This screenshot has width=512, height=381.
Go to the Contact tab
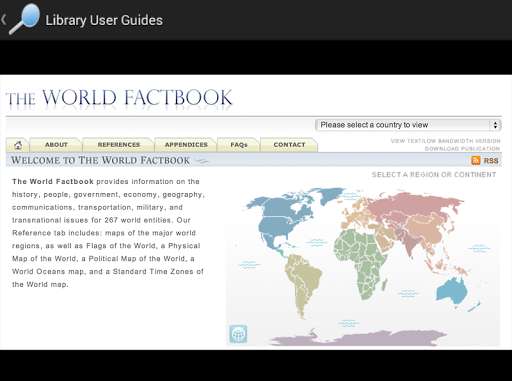coord(289,145)
